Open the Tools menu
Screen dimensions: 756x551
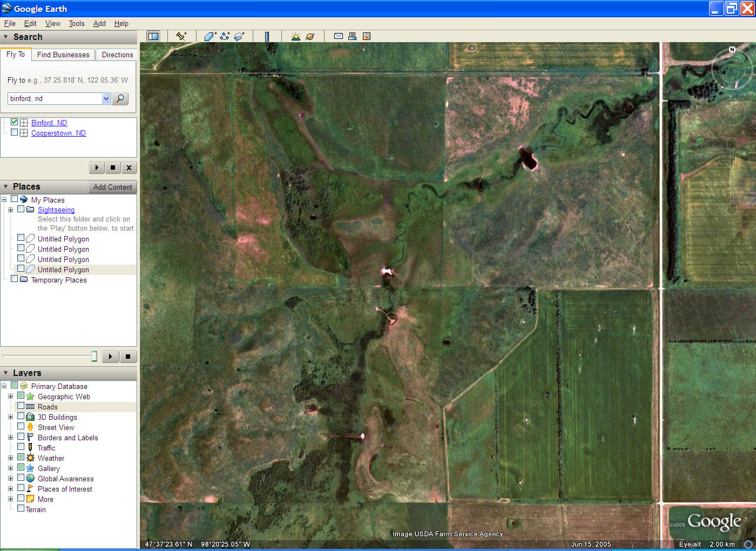coord(77,23)
